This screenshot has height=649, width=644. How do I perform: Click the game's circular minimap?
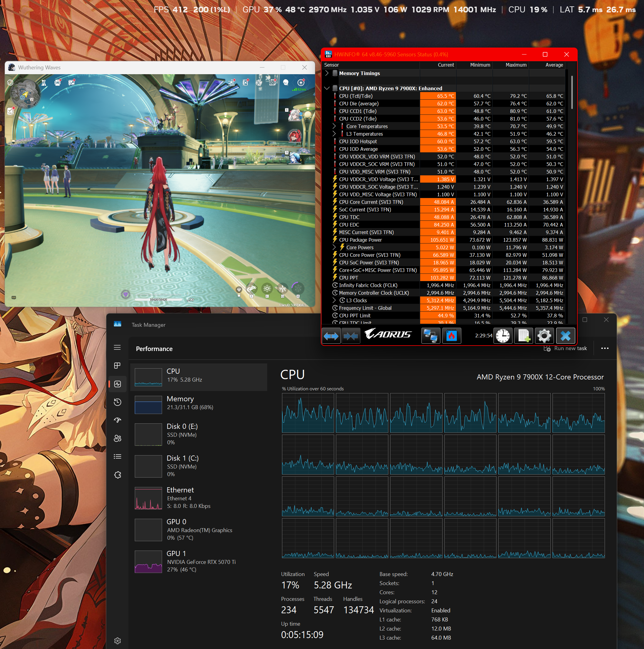[x=25, y=94]
